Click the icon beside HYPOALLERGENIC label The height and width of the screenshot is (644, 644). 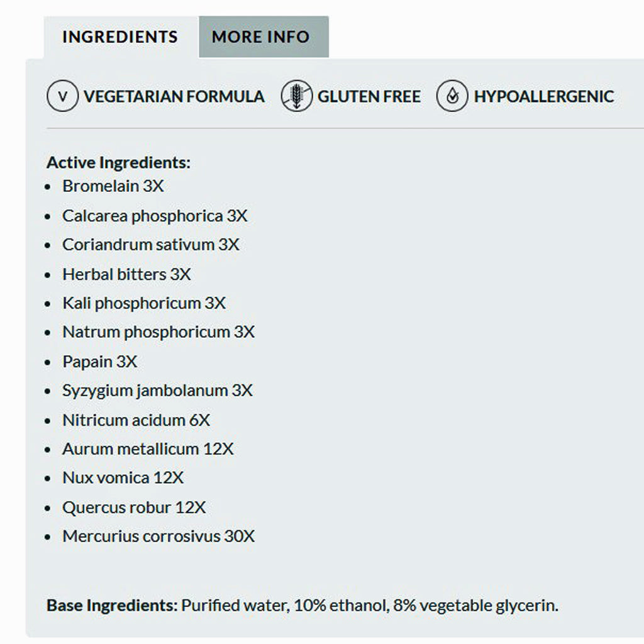coord(452,96)
